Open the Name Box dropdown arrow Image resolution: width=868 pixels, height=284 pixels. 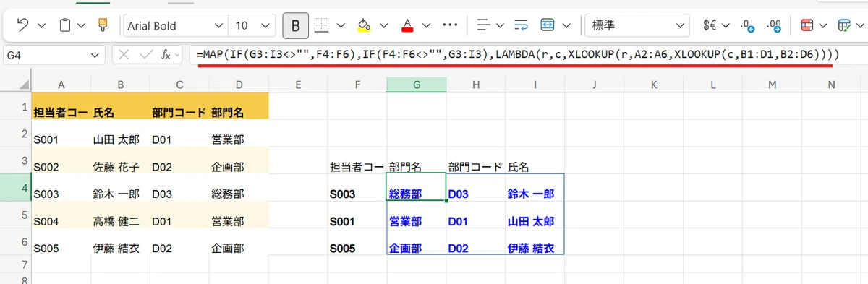pos(95,55)
